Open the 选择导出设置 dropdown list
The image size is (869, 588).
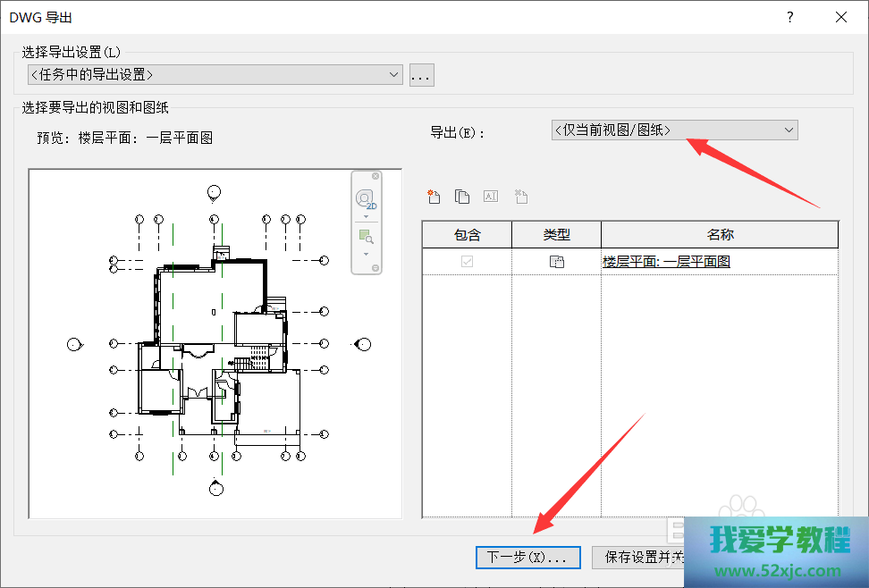pyautogui.click(x=215, y=75)
